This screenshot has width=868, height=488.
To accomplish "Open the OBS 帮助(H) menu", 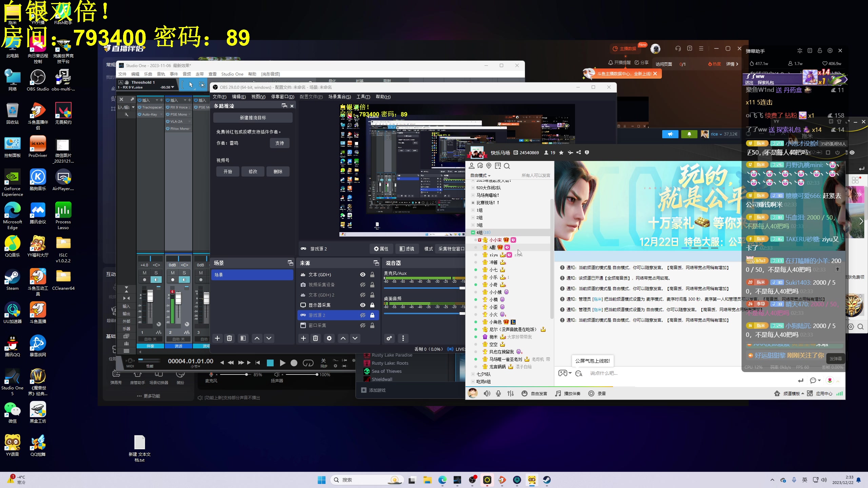I will click(383, 97).
